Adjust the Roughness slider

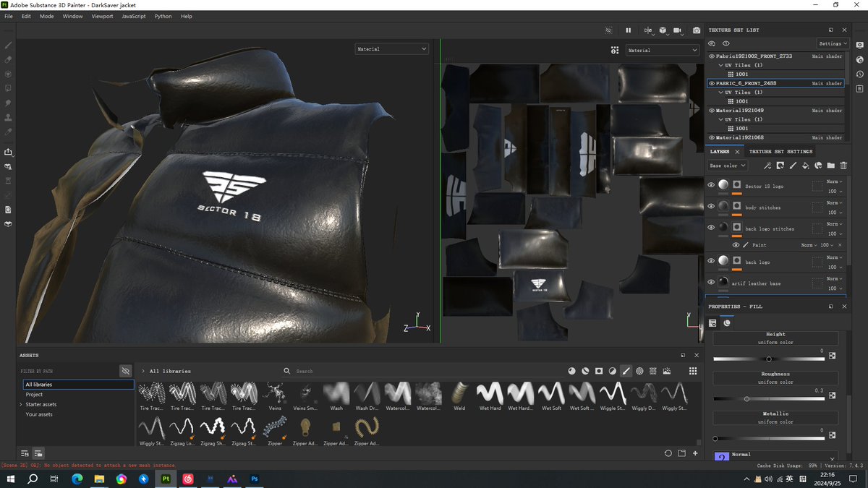[770, 398]
